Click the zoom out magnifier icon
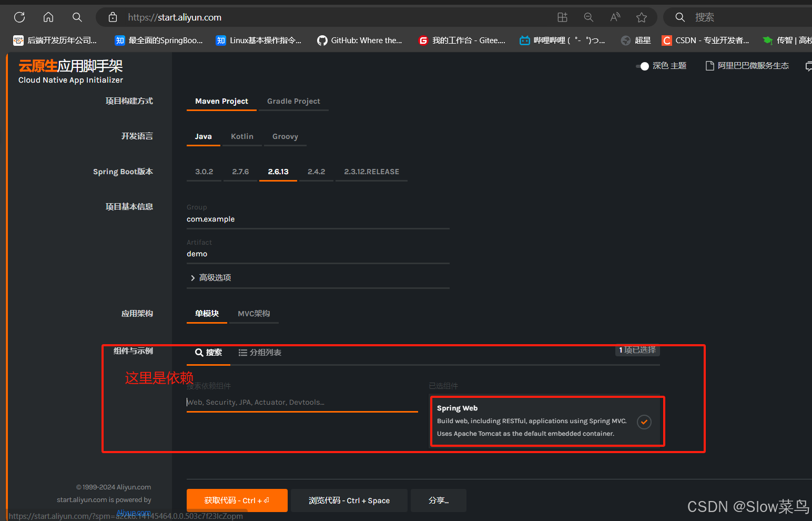Viewport: 812px width, 521px height. pos(588,17)
